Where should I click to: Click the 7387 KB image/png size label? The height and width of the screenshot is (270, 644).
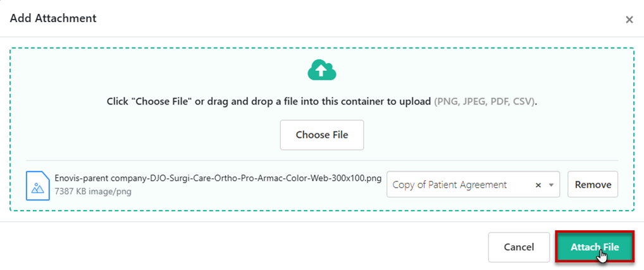[93, 191]
